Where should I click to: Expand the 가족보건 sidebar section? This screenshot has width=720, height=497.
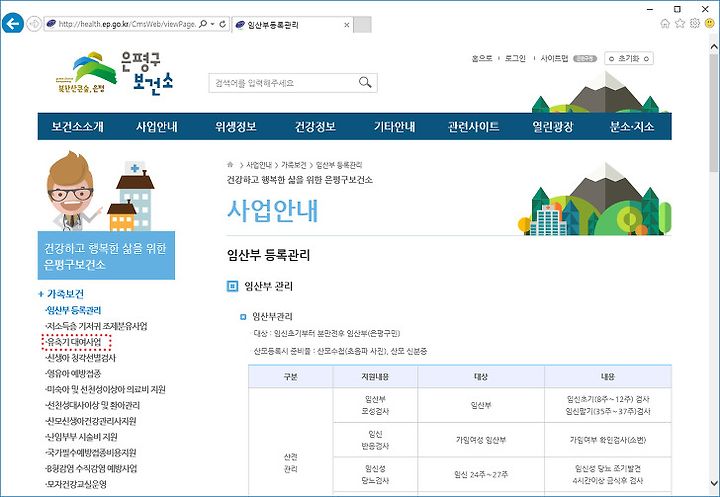tap(62, 294)
